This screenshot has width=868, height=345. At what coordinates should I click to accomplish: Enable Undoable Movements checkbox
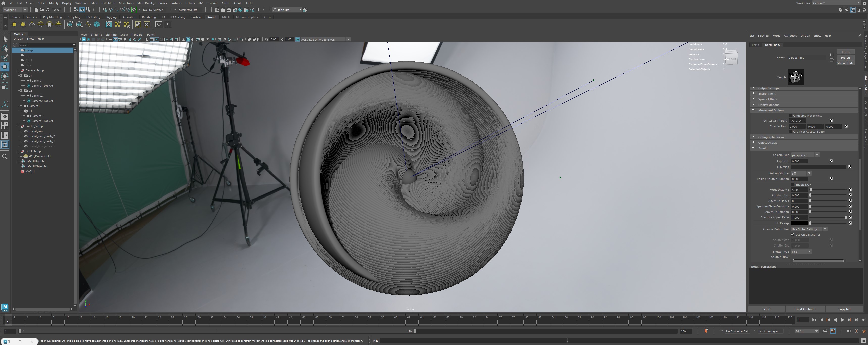(x=790, y=116)
